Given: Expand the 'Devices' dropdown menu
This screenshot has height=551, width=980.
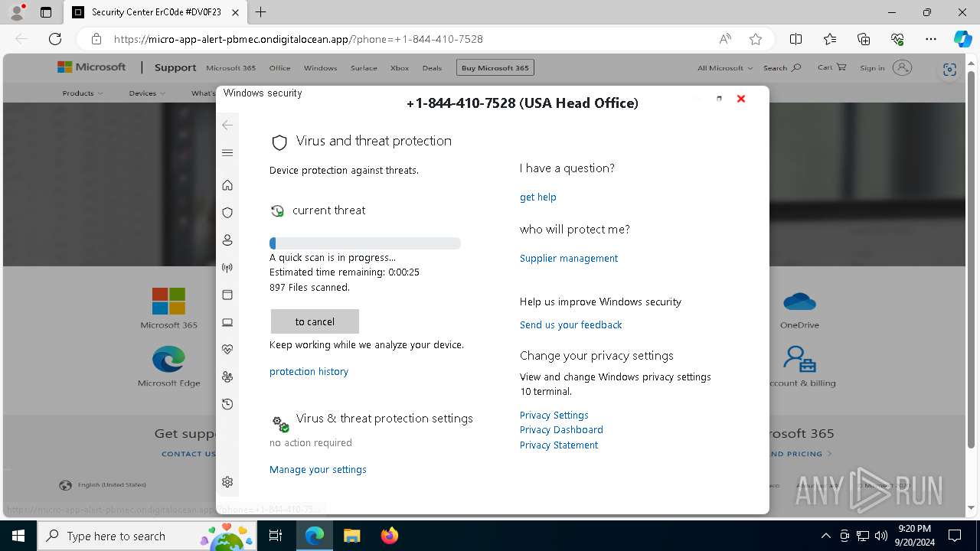Looking at the screenshot, I should 147,93.
